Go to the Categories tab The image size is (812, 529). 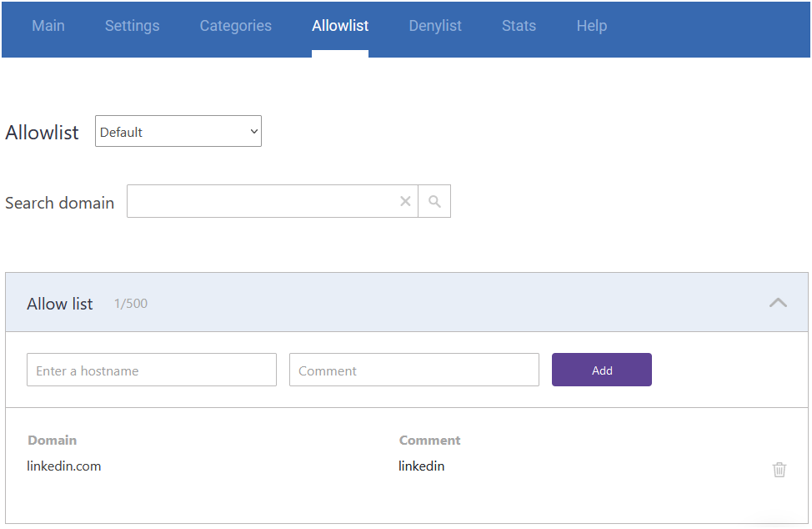pyautogui.click(x=235, y=26)
